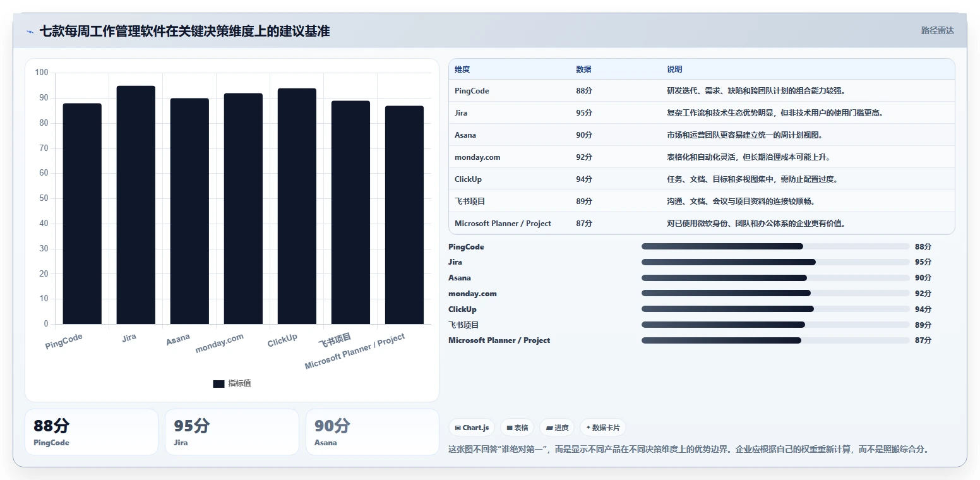Viewport: 980px width, 480px height.
Task: Click the monday.com x-axis label
Action: pyautogui.click(x=219, y=344)
